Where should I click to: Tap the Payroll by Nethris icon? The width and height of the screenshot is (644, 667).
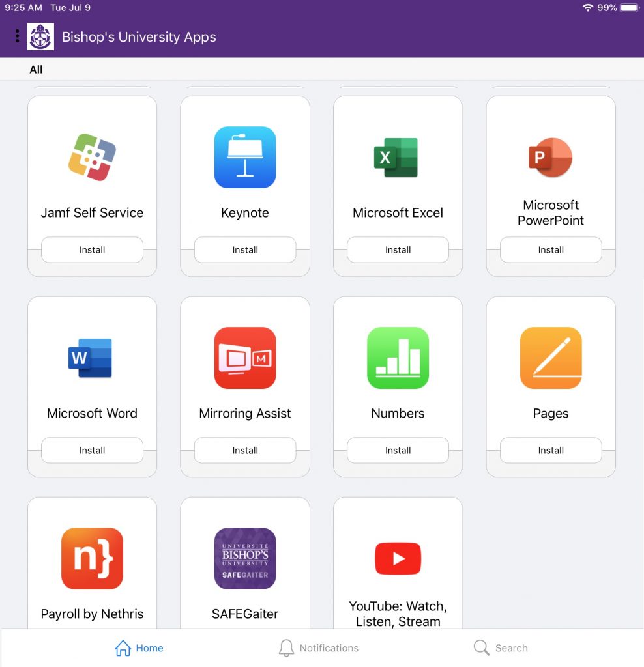92,558
